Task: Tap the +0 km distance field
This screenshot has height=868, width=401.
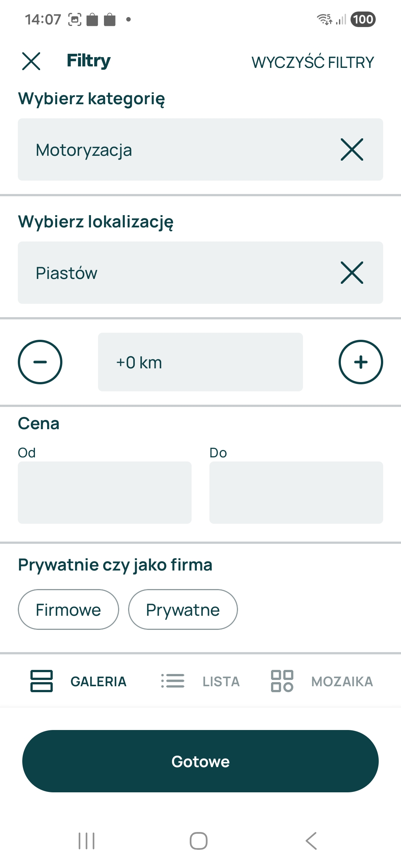Action: tap(200, 362)
